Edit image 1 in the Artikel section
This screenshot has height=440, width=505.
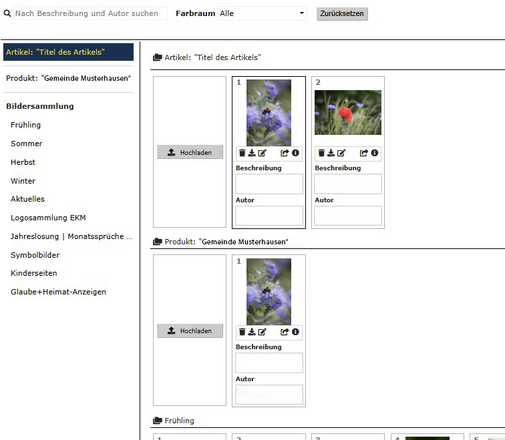(x=262, y=153)
